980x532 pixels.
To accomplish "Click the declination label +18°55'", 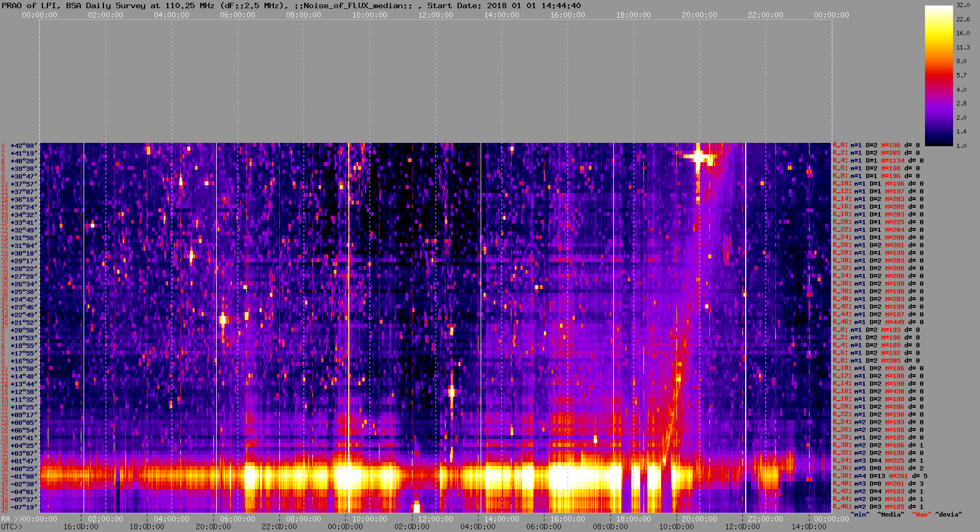I will click(24, 346).
